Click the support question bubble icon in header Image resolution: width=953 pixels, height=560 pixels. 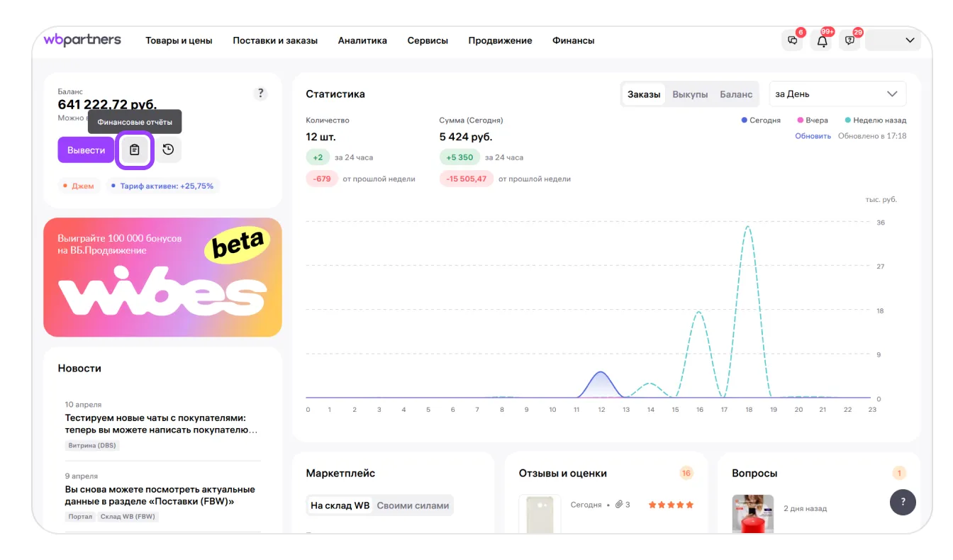(849, 40)
